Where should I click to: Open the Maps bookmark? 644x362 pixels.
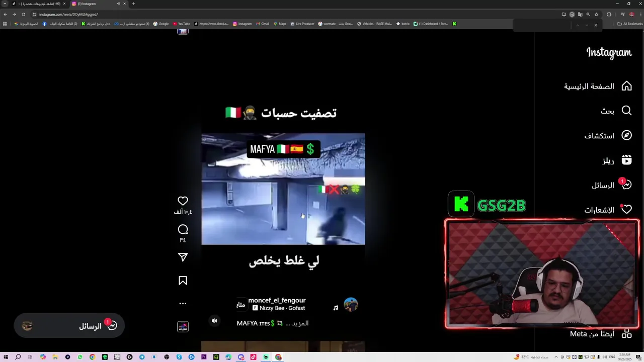280,24
